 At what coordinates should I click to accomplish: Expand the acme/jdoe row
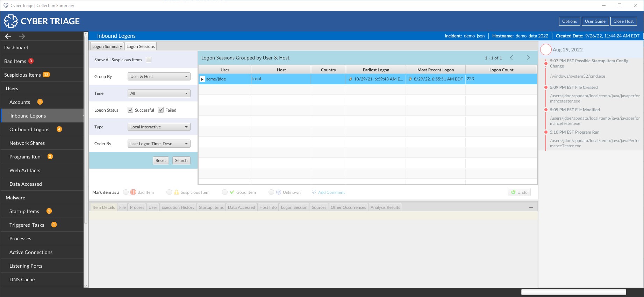[x=202, y=79]
